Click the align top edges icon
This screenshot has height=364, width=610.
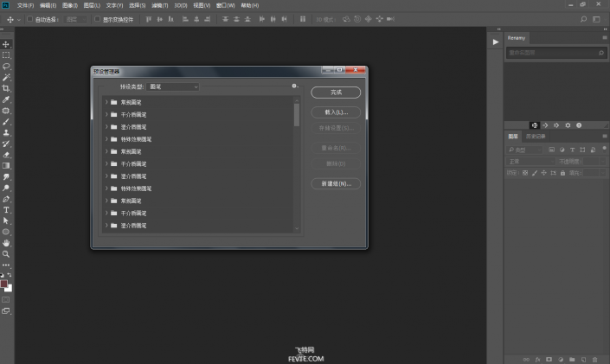click(148, 19)
